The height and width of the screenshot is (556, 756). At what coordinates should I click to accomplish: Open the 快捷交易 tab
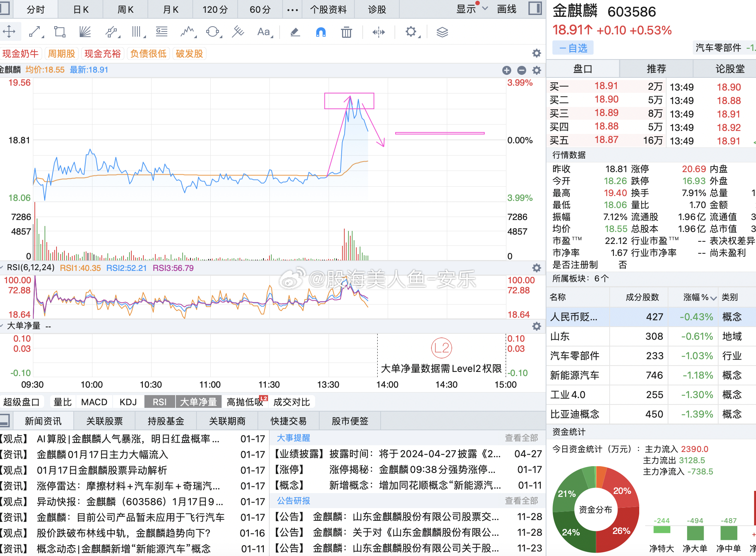289,421
